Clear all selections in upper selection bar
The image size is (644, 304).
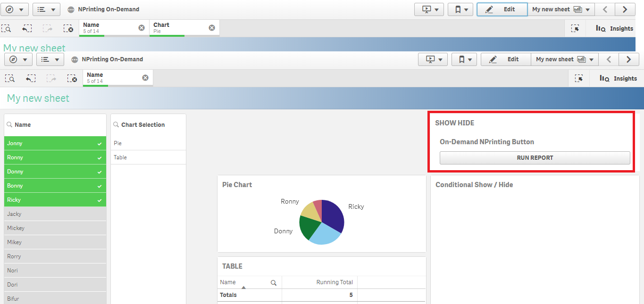click(x=68, y=29)
